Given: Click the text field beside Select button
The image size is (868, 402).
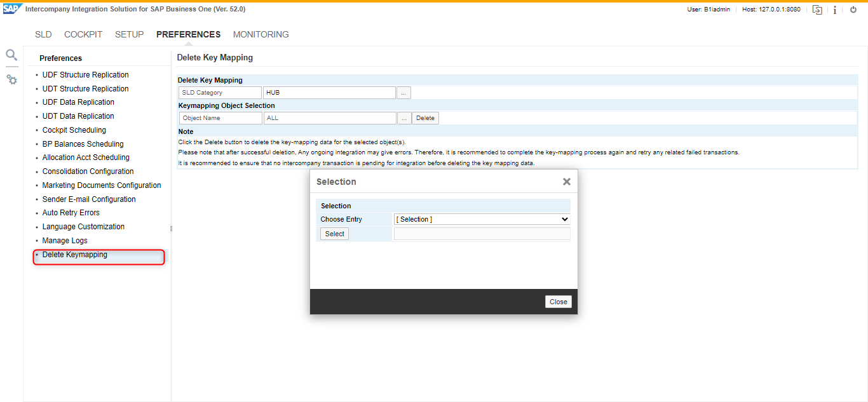Looking at the screenshot, I should [x=482, y=234].
